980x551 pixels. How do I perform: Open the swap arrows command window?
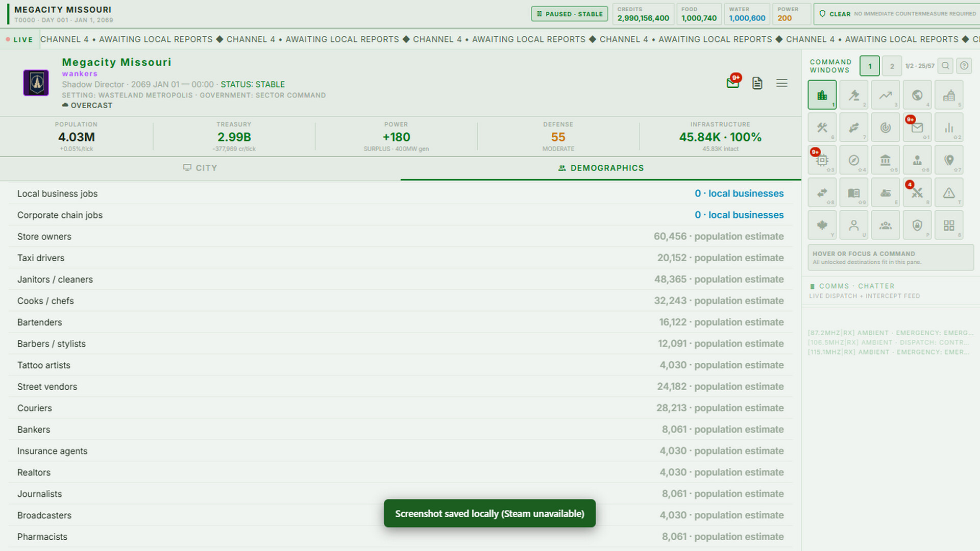pyautogui.click(x=822, y=193)
